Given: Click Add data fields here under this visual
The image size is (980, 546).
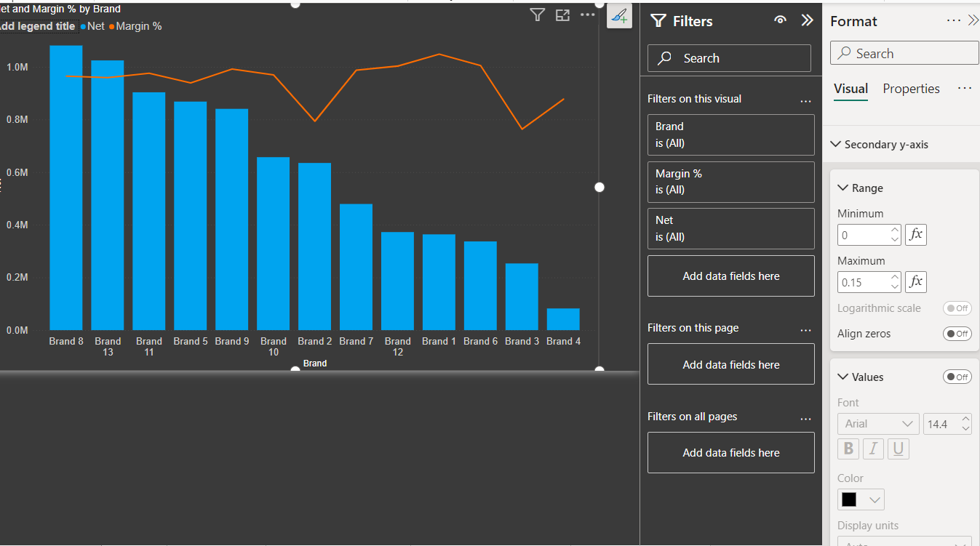Looking at the screenshot, I should [x=730, y=276].
